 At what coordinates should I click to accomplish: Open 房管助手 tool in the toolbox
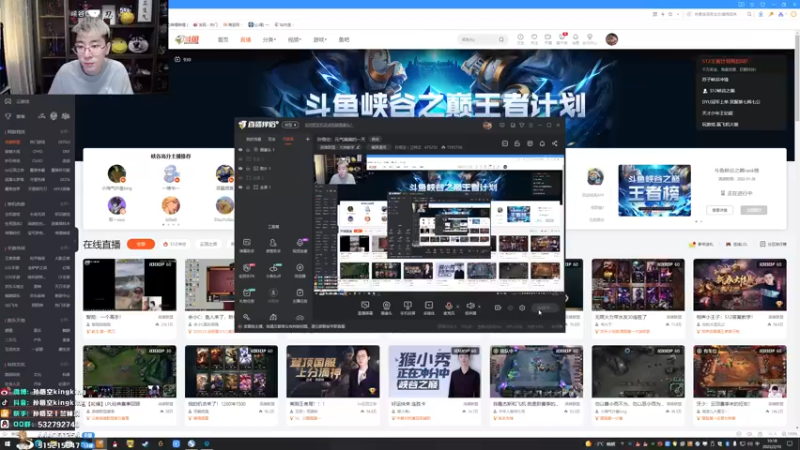click(273, 245)
